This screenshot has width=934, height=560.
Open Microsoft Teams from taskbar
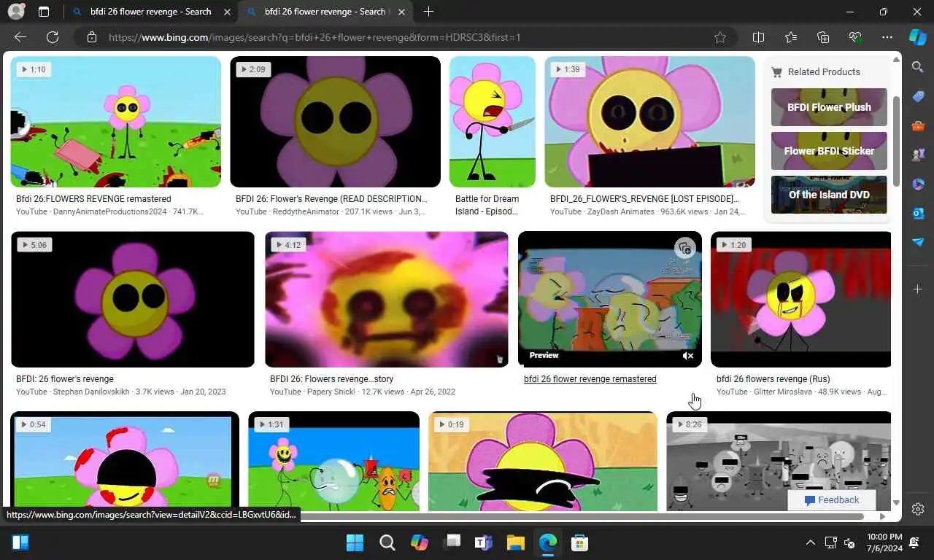pos(483,542)
